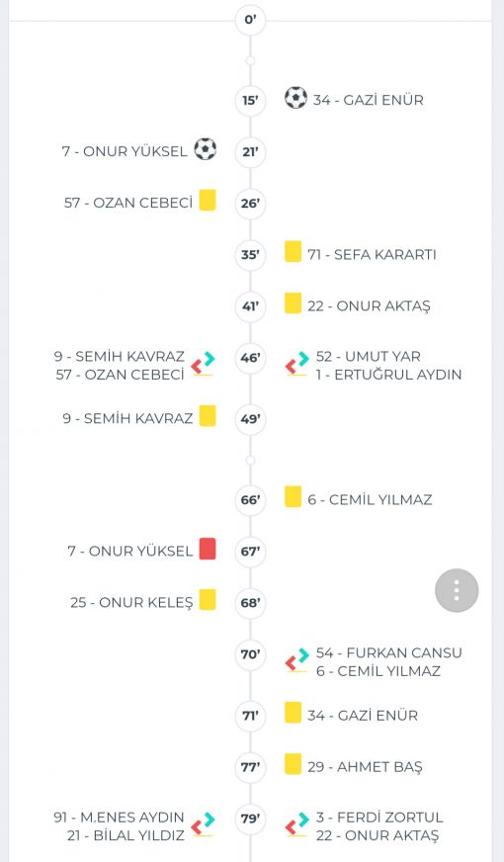Click substitution arrows icon beside Ferdi Zortul
This screenshot has width=504, height=862.
point(296,824)
